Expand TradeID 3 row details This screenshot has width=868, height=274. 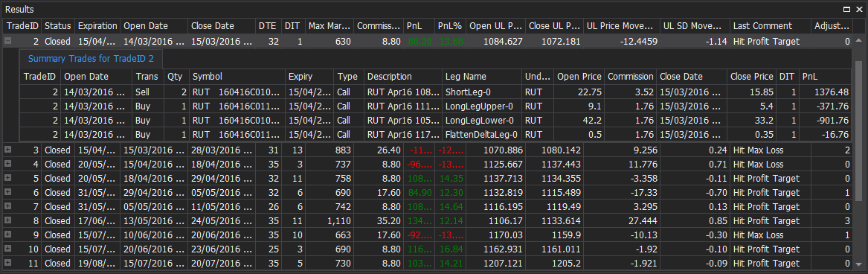pyautogui.click(x=7, y=150)
